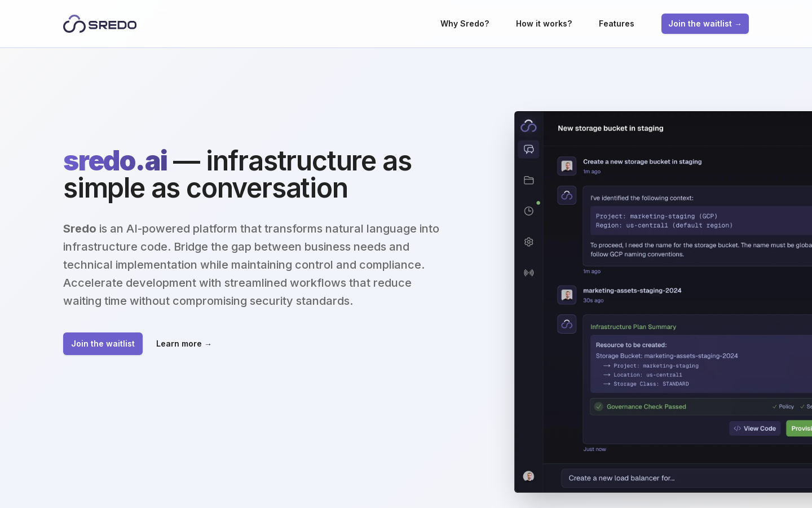Click the Governance Check Passed checkmark icon

(599, 406)
